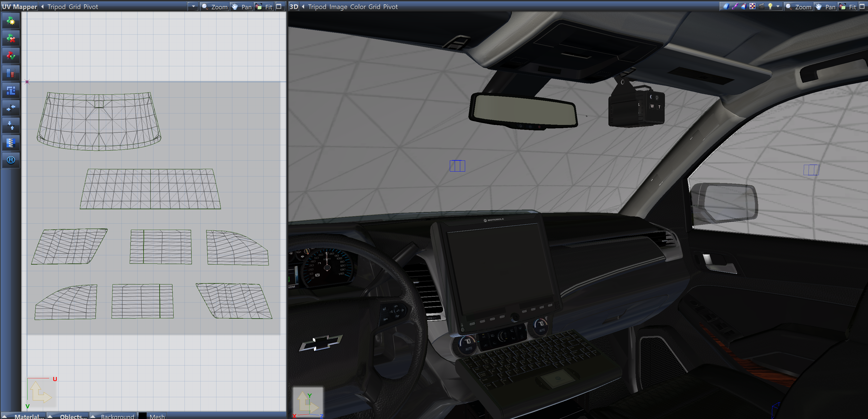
Task: Open dropdown arrow in UV Mapper header
Action: click(x=193, y=6)
